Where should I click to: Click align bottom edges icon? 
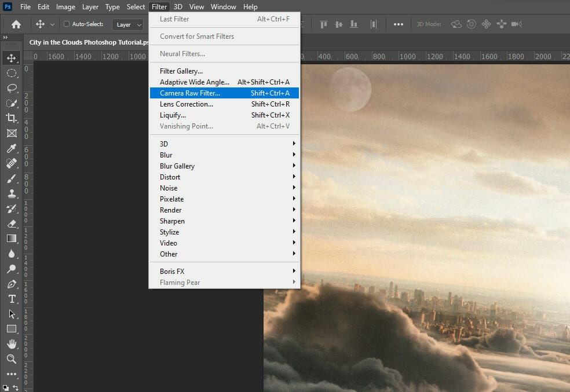coord(353,24)
